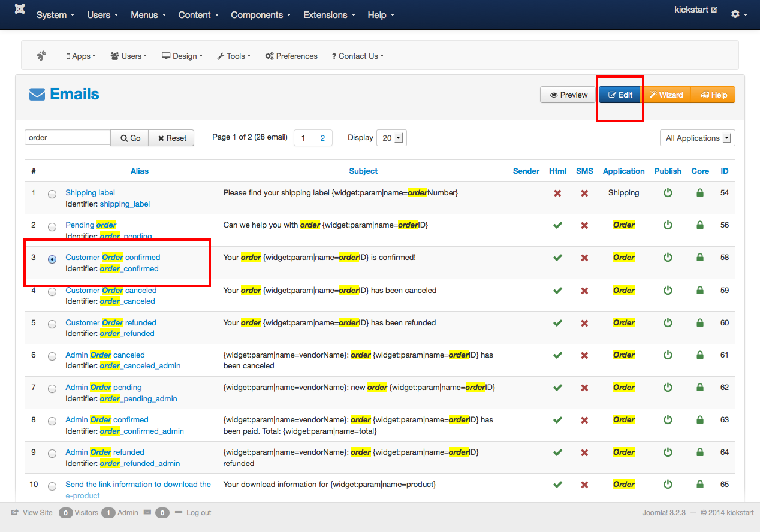The width and height of the screenshot is (760, 532).
Task: Click lock icon in row with ID 62
Action: pos(699,388)
